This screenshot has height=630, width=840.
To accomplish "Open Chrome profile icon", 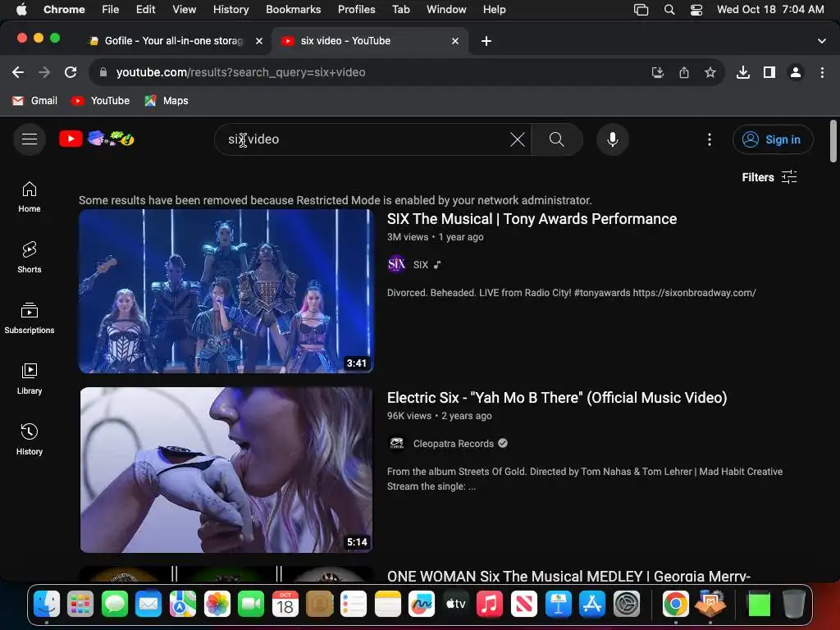I will tap(796, 72).
